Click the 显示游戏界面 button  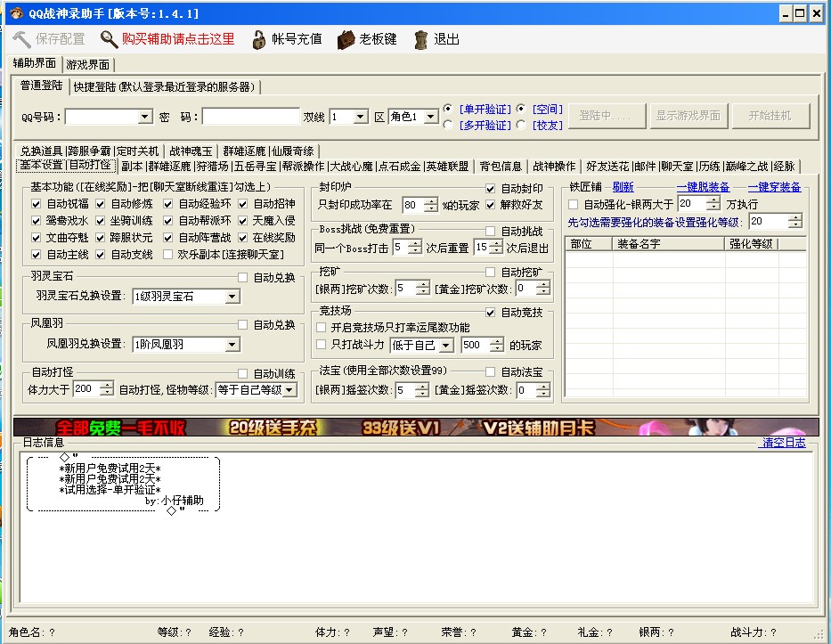pos(688,116)
